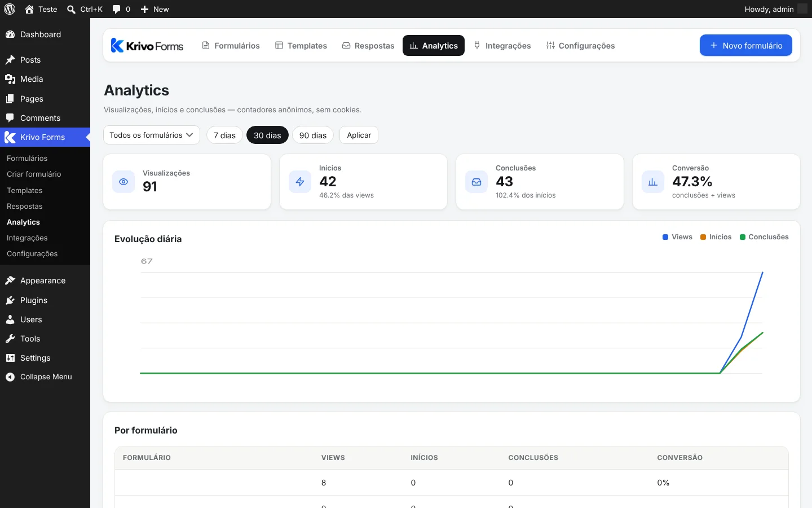Toggle the Views series in the legend
Image resolution: width=812 pixels, height=508 pixels.
coord(677,237)
